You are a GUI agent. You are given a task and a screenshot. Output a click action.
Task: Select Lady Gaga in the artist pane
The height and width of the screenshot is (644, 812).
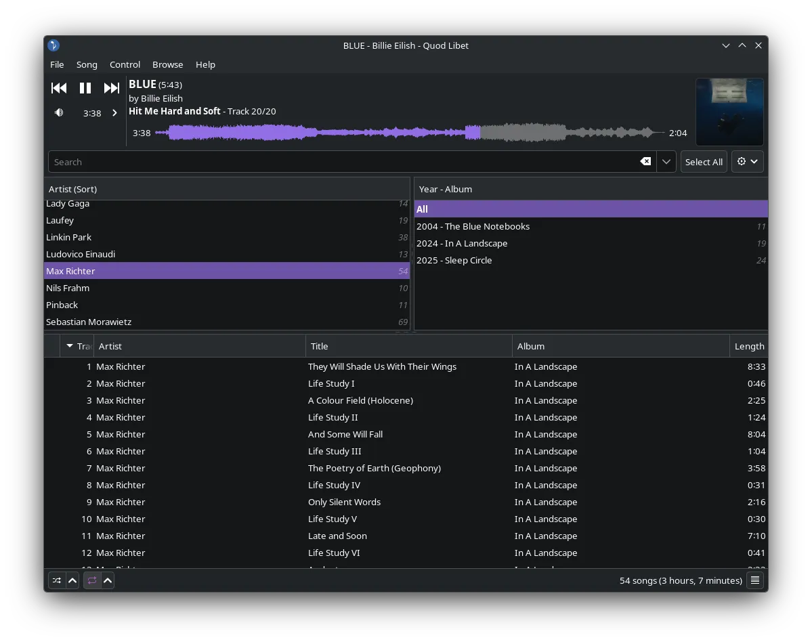(x=227, y=204)
